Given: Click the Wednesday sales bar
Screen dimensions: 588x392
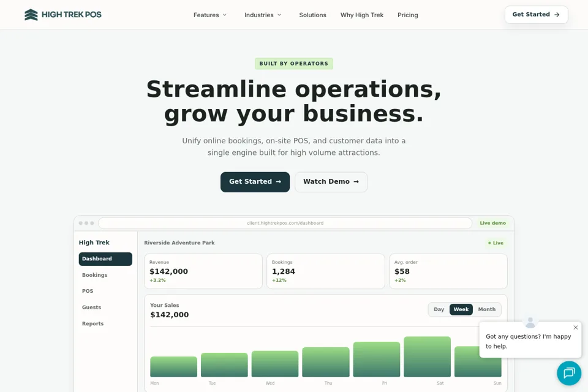Looking at the screenshot, I should tap(275, 364).
